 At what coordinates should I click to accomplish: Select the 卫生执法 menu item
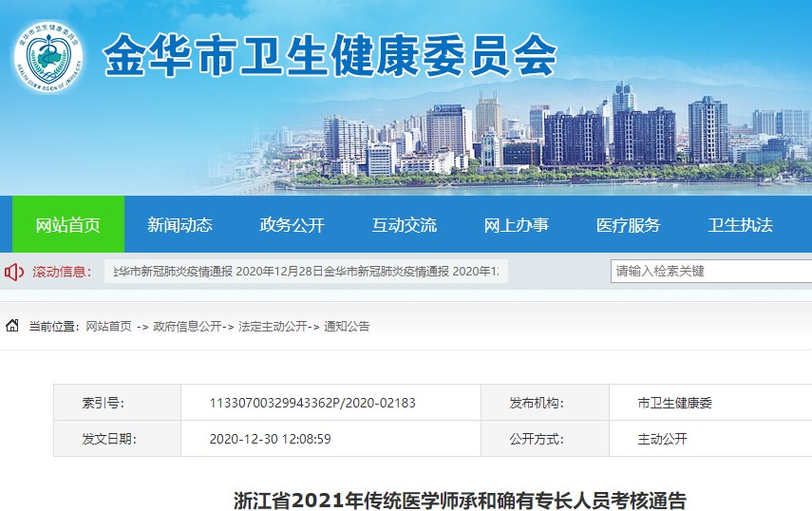coord(740,225)
